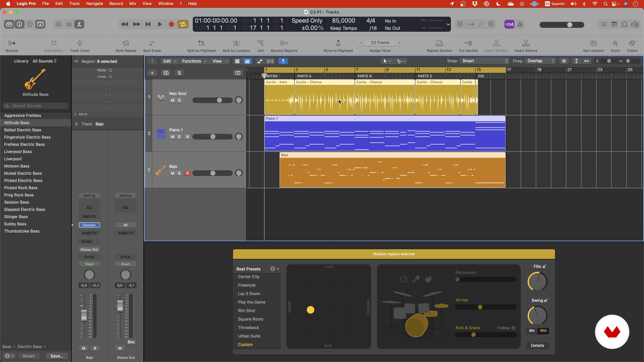Toggle the Mute checkbox in Region inspector
Image resolution: width=644 pixels, height=362 pixels.
111,70
